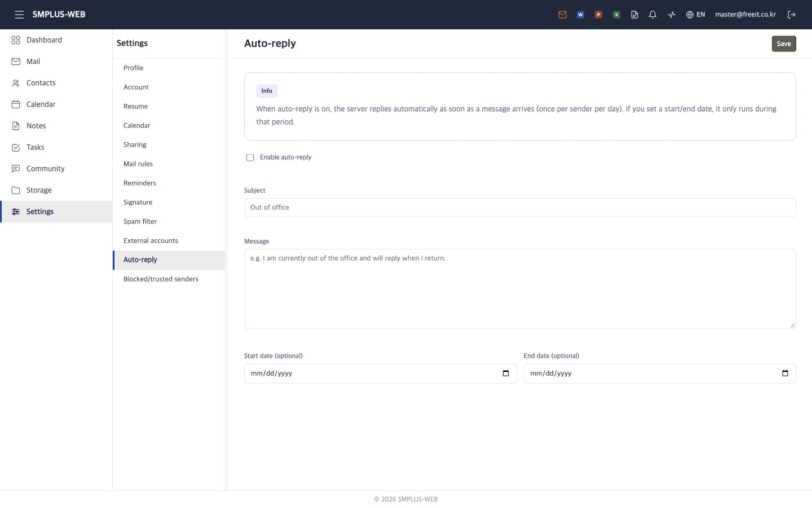
Task: Click the End date field
Action: coord(660,373)
